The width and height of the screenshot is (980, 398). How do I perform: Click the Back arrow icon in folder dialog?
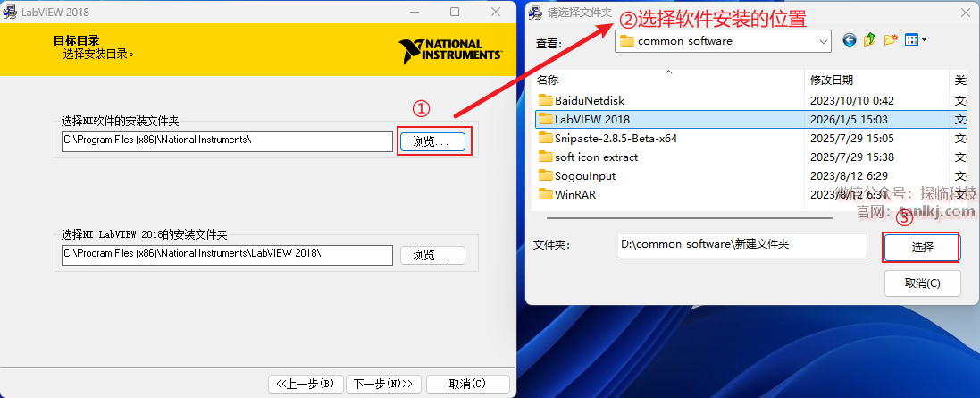tap(849, 40)
